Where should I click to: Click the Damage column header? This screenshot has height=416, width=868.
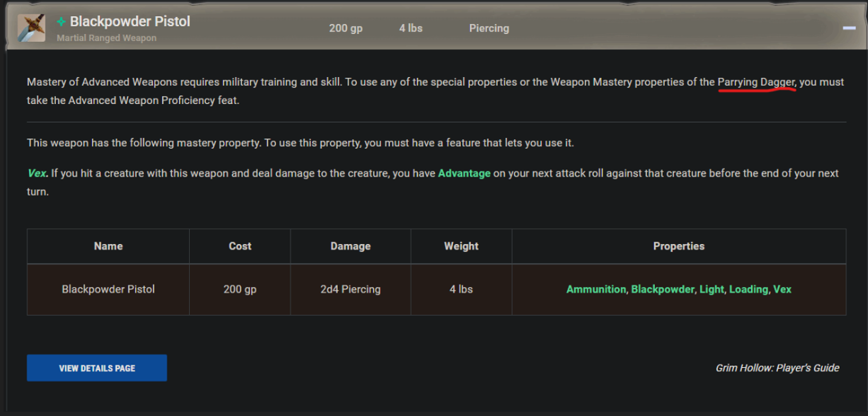coord(350,246)
